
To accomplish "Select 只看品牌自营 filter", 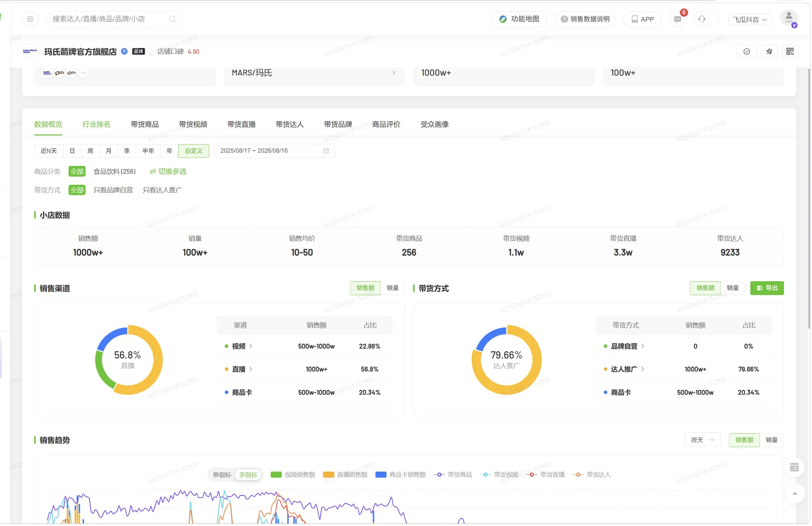I will (113, 190).
